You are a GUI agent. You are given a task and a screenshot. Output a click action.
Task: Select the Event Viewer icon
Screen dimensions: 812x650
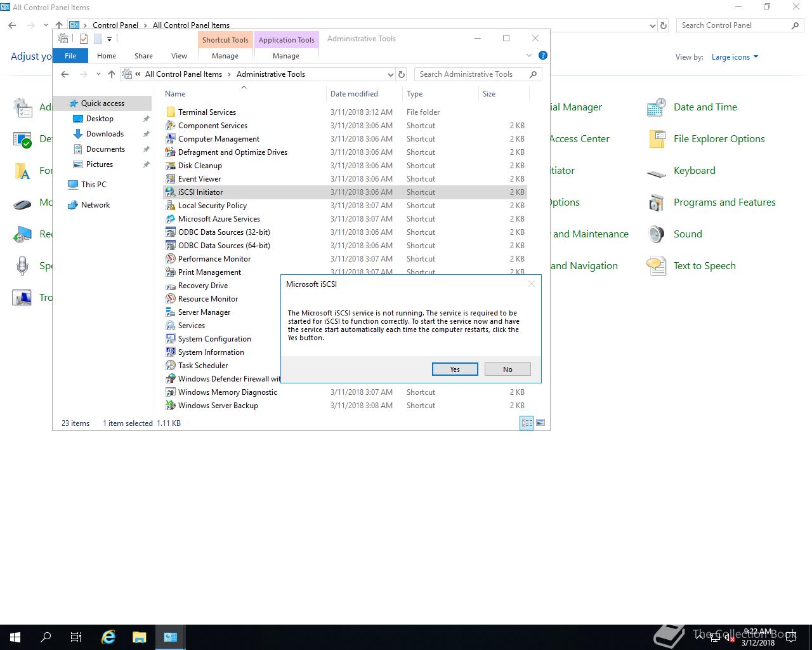click(x=170, y=179)
